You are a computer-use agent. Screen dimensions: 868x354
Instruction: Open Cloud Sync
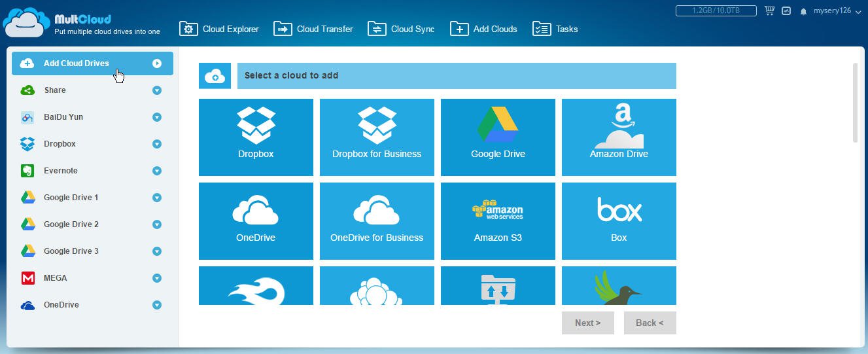(x=401, y=29)
